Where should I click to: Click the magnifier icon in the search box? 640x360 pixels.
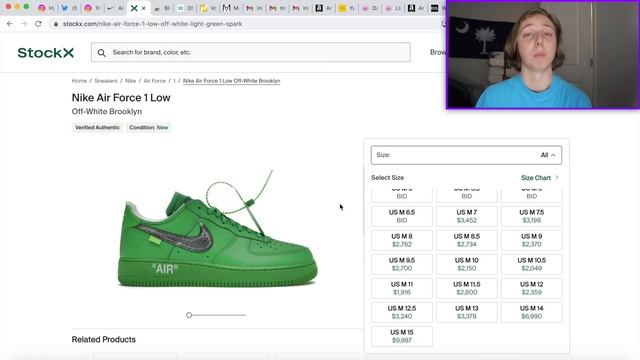click(102, 53)
